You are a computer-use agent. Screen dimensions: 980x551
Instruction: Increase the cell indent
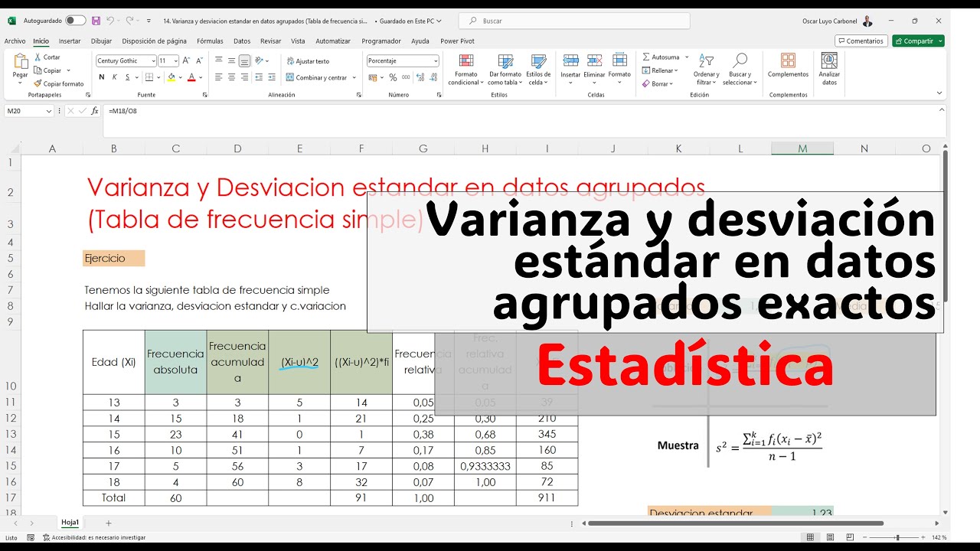click(x=270, y=77)
